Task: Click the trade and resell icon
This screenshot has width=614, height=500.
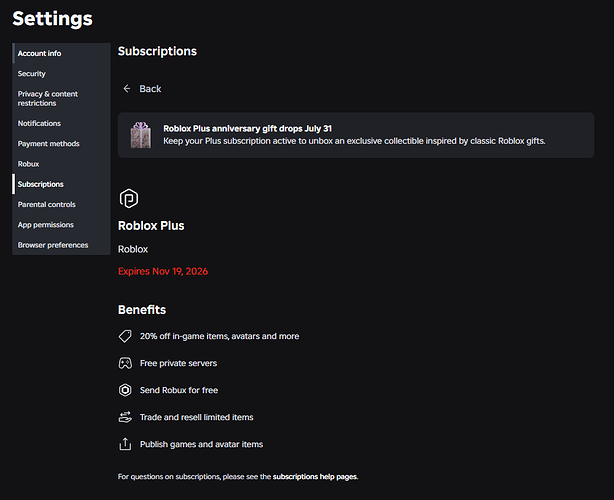Action: pos(125,417)
